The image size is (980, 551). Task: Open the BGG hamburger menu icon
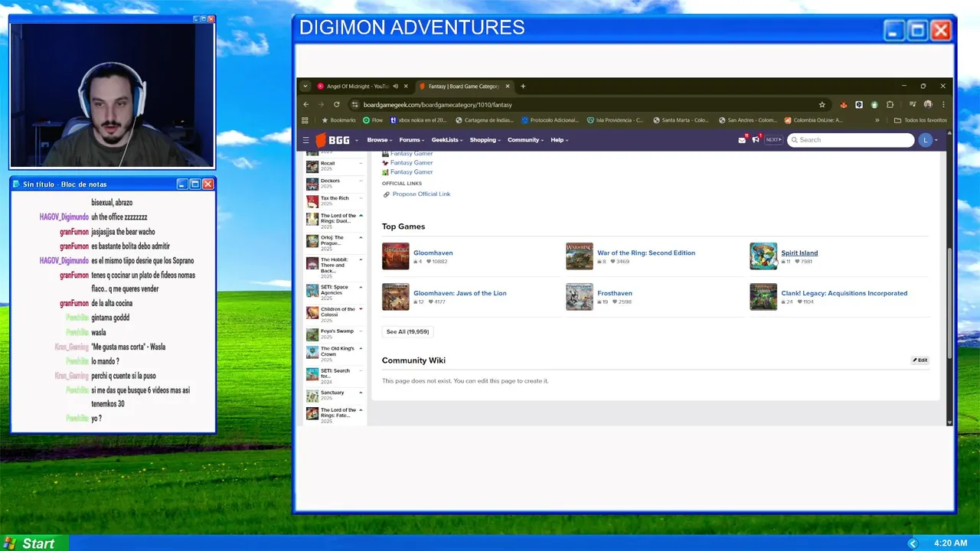305,140
